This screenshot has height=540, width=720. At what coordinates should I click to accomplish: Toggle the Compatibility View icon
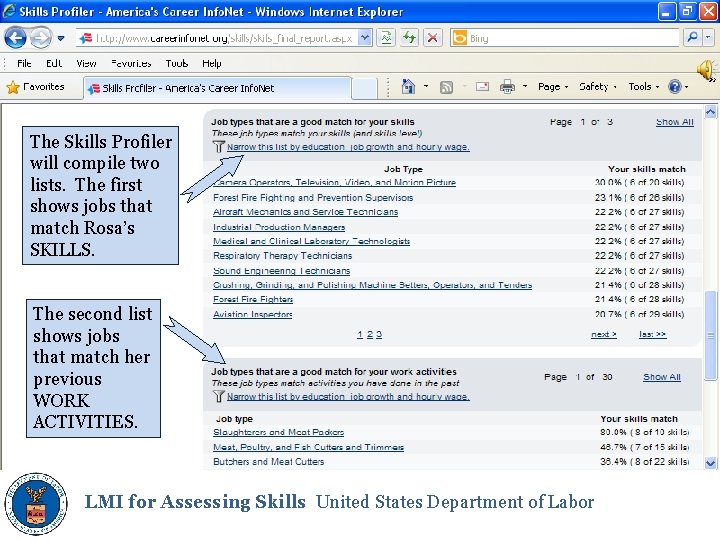click(x=386, y=38)
